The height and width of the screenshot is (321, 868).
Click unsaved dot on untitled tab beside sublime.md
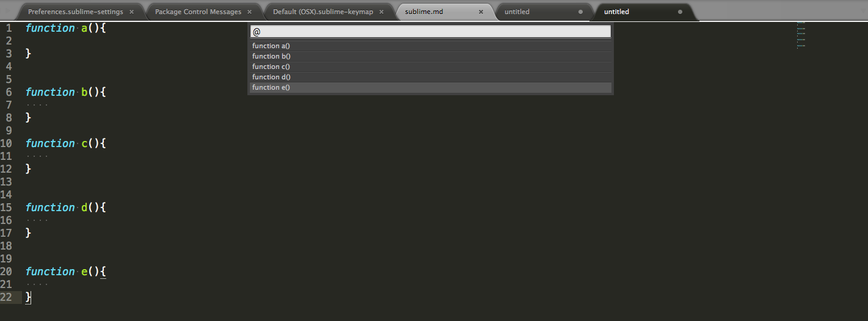[x=580, y=12]
